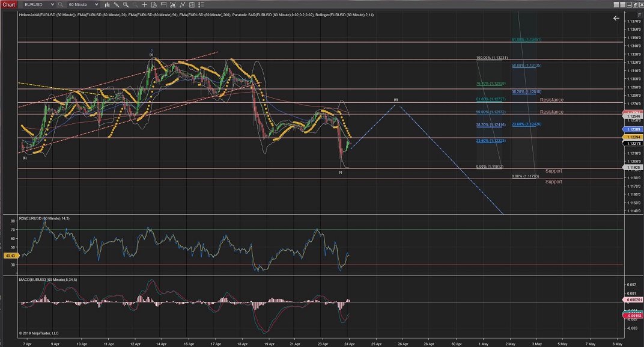644x347 pixels.
Task: Click the -0.00158 MACD value marker
Action: pyautogui.click(x=633, y=316)
